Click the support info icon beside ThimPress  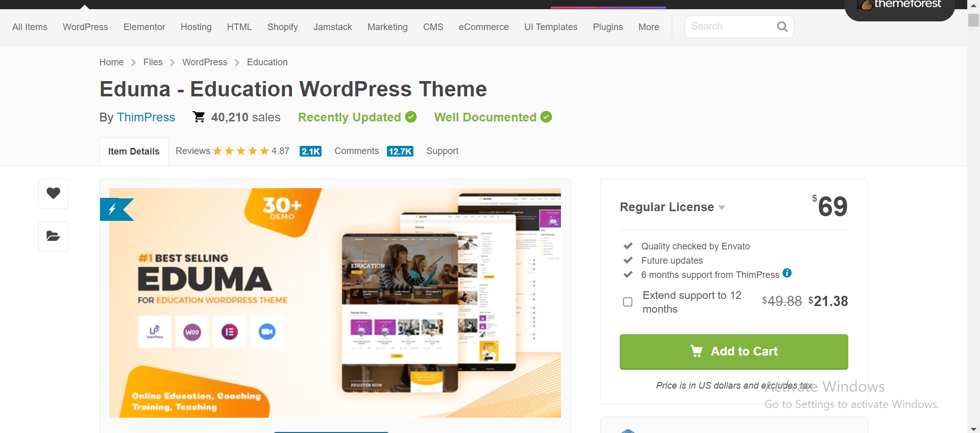[787, 273]
